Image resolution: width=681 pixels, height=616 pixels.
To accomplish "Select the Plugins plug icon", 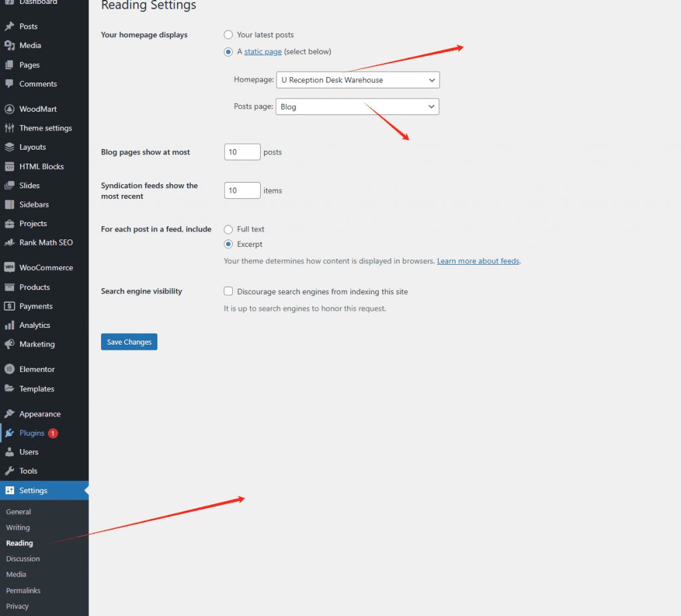I will [x=9, y=433].
